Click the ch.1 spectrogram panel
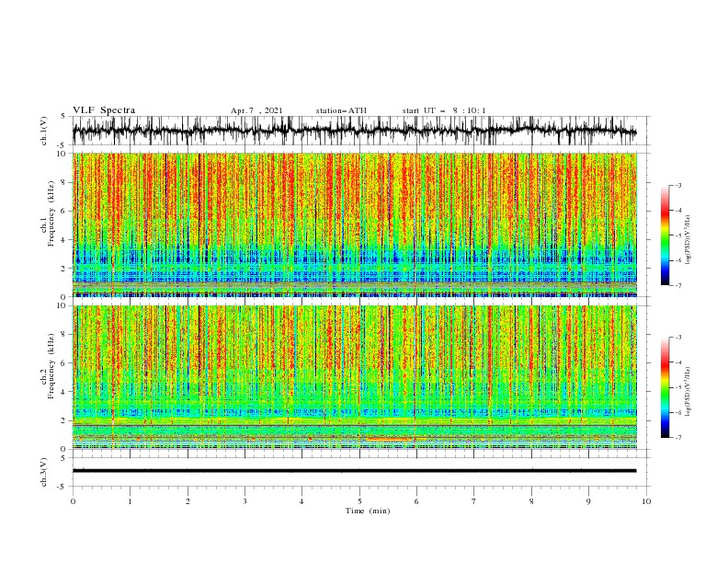This screenshot has width=728, height=563. pyautogui.click(x=354, y=224)
